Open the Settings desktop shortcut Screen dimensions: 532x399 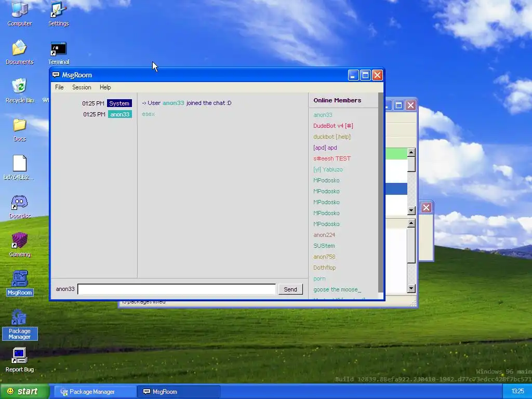point(58,14)
